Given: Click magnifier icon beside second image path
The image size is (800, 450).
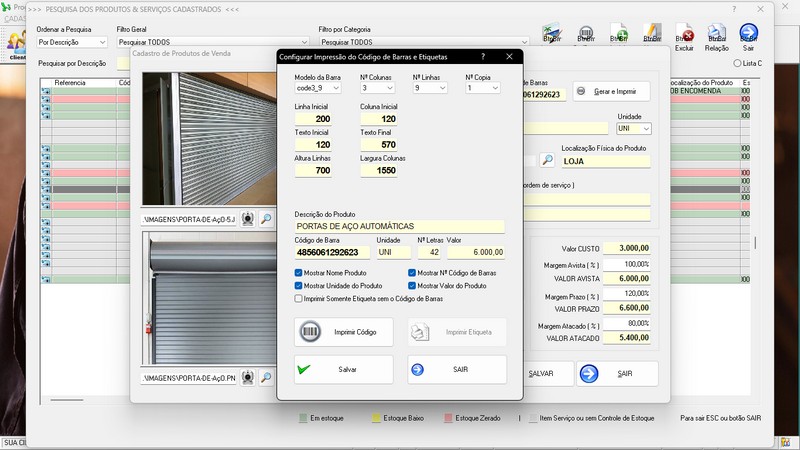Looking at the screenshot, I should 266,378.
